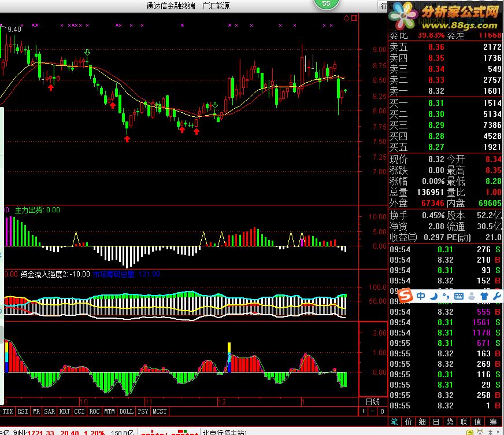Click the minus zoom button under chart

tap(373, 411)
